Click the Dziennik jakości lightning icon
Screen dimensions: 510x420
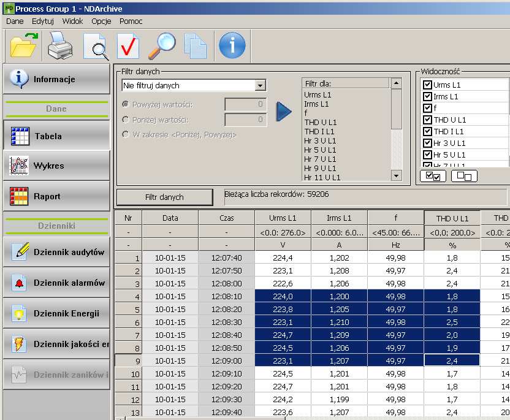pyautogui.click(x=19, y=344)
